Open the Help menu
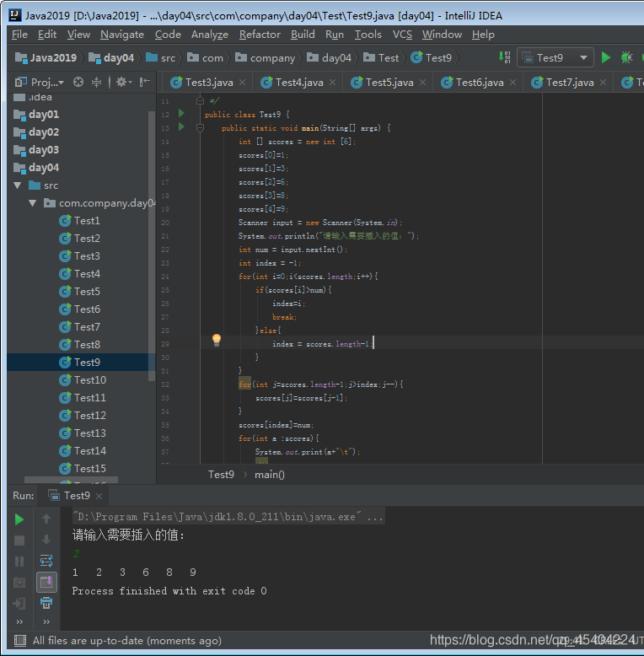This screenshot has width=644, height=656. click(x=483, y=35)
